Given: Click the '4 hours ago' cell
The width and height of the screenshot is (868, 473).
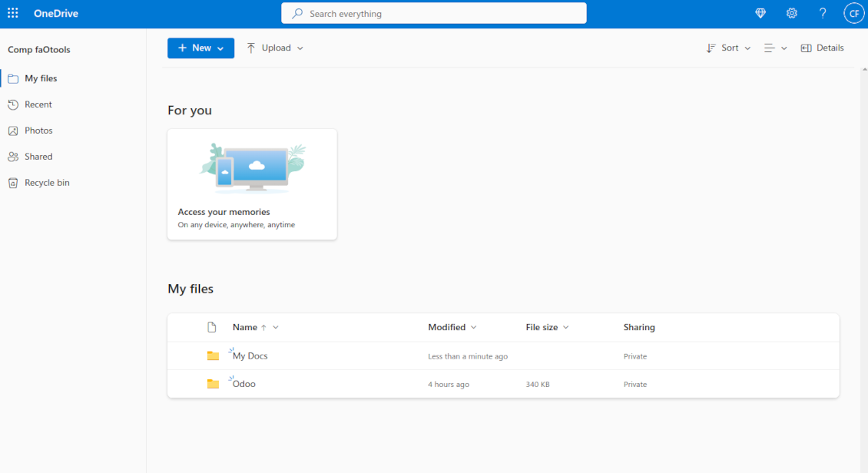Looking at the screenshot, I should pyautogui.click(x=449, y=385).
